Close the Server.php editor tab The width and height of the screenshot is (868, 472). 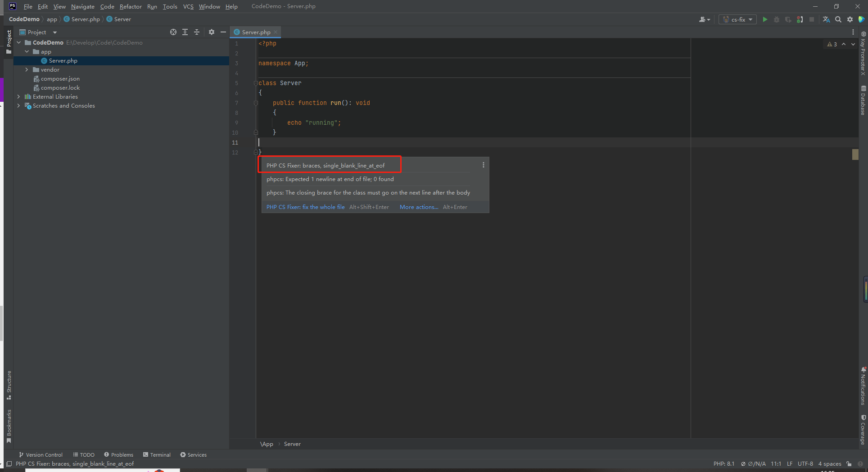pyautogui.click(x=276, y=32)
